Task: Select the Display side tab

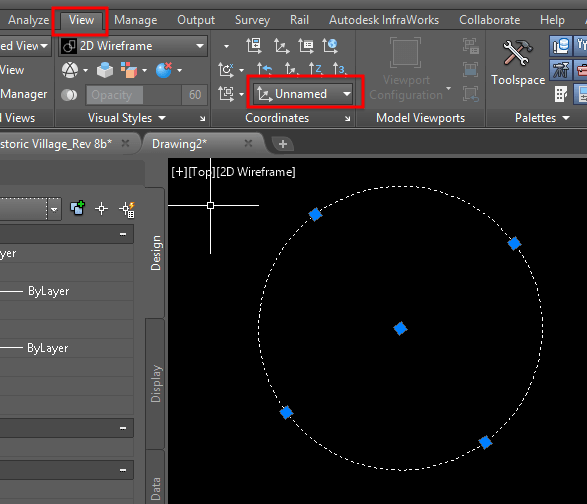Action: (x=155, y=384)
